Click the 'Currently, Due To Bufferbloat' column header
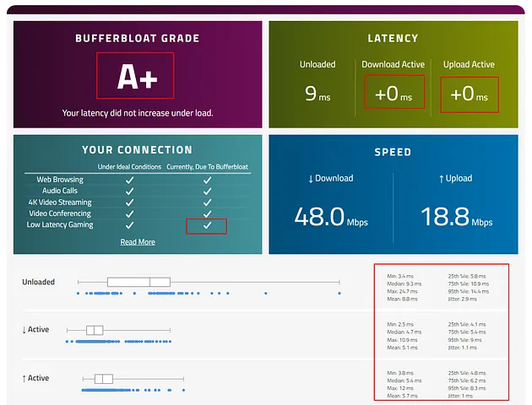The height and width of the screenshot is (405, 532). pyautogui.click(x=207, y=167)
